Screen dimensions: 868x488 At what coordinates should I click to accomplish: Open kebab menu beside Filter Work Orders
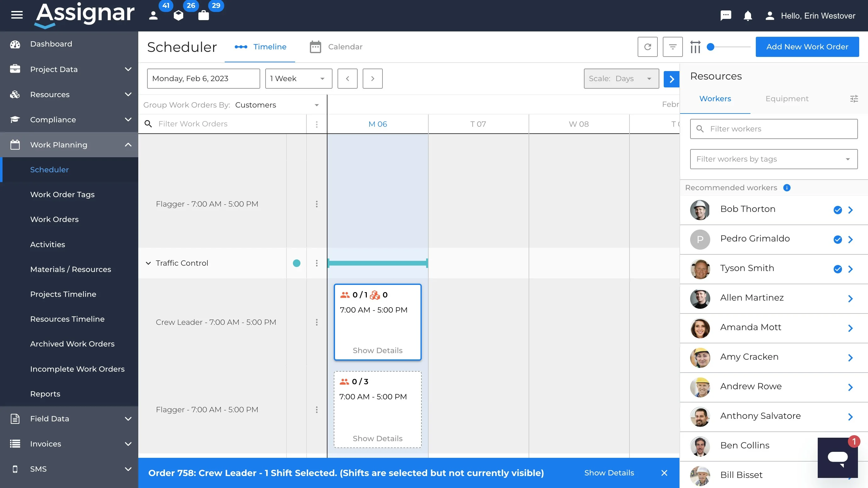click(x=316, y=124)
